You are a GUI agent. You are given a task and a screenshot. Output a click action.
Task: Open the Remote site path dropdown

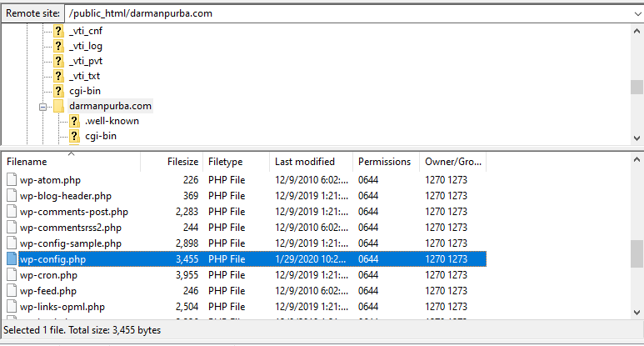click(636, 13)
